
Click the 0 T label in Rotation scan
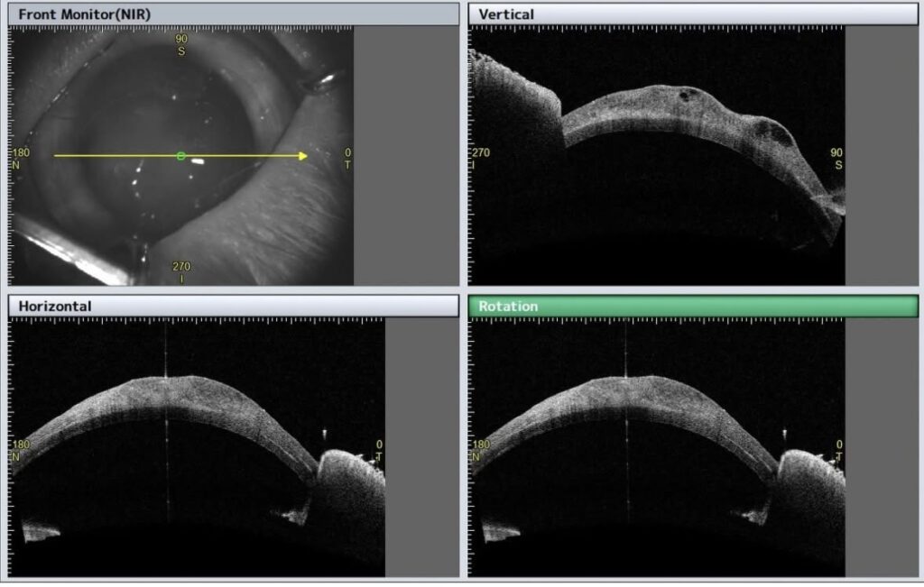point(839,450)
